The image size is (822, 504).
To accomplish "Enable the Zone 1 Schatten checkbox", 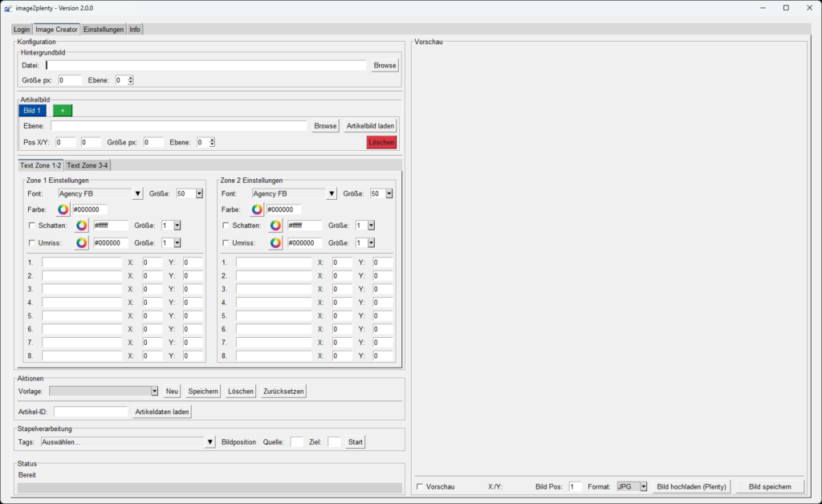I will [x=31, y=226].
